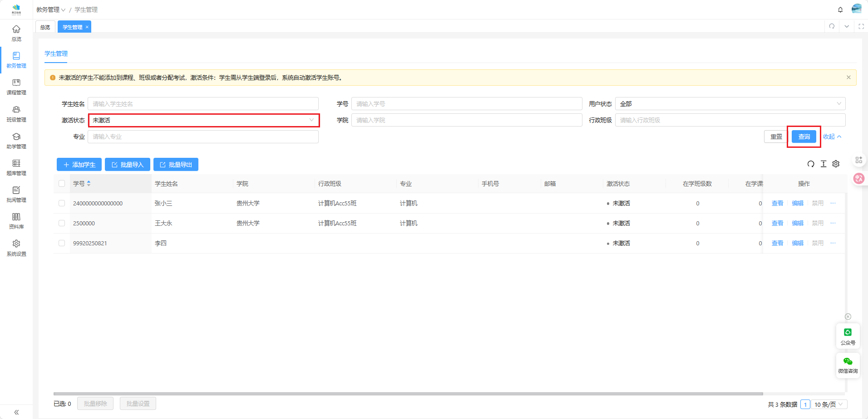868x419 pixels.
Task: Open 系统设置 gear in sidebar
Action: click(x=16, y=248)
